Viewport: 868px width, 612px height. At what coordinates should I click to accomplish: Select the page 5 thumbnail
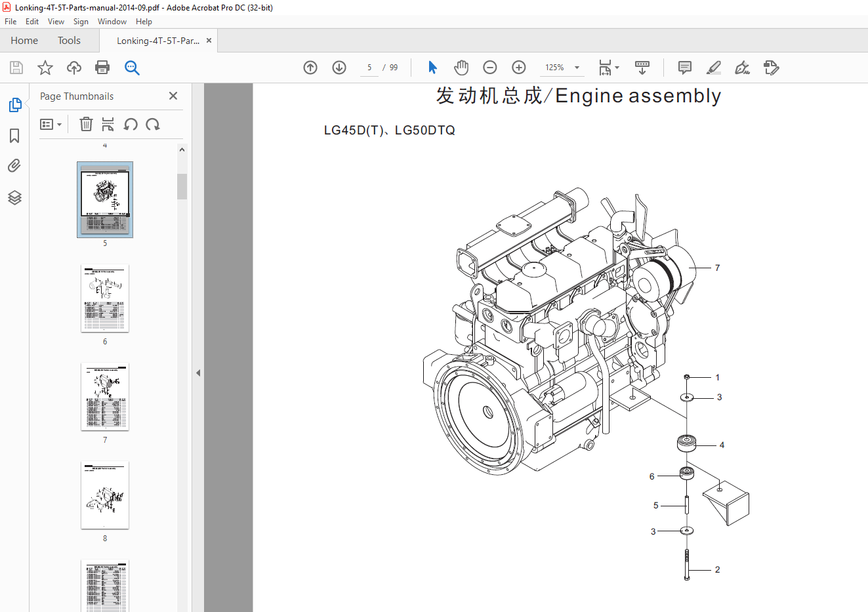tap(105, 199)
